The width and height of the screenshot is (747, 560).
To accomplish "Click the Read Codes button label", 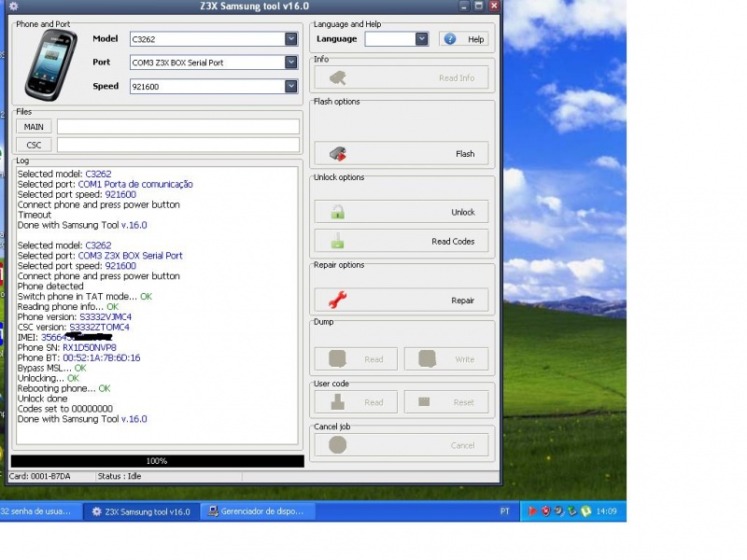I will 453,242.
